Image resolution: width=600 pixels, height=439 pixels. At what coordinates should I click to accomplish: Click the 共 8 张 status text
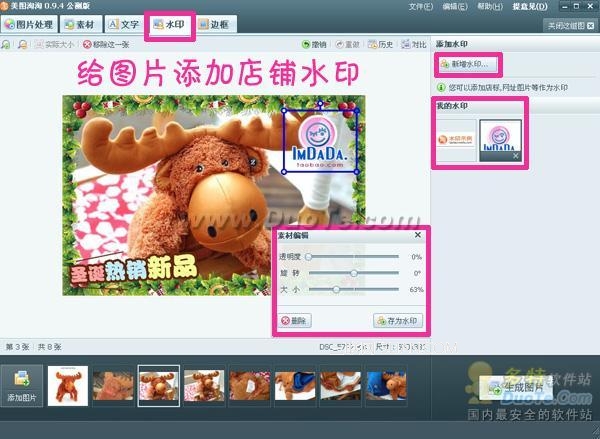pyautogui.click(x=49, y=347)
